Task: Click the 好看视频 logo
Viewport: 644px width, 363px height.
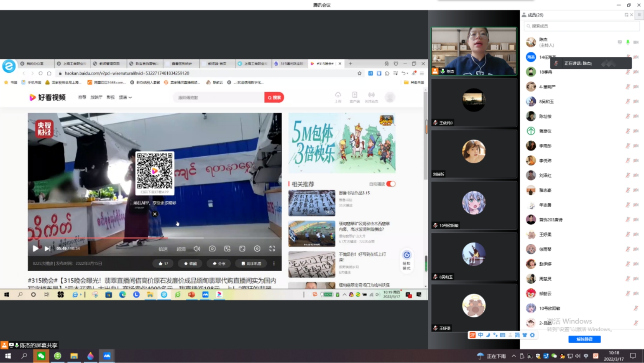Action: pos(47,97)
